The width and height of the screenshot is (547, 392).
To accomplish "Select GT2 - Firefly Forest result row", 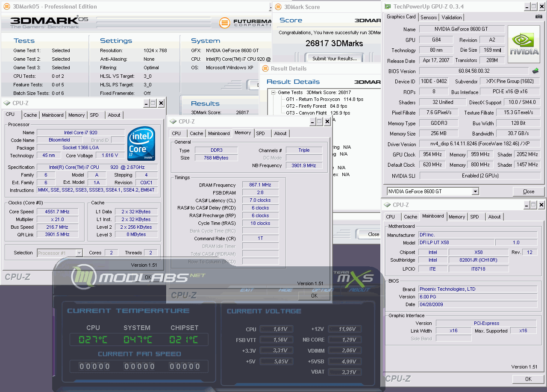I will (316, 106).
